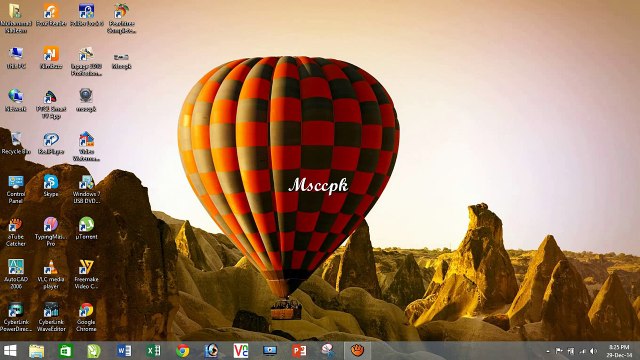Select the fruit-themed shortcut in top row

tap(121, 18)
